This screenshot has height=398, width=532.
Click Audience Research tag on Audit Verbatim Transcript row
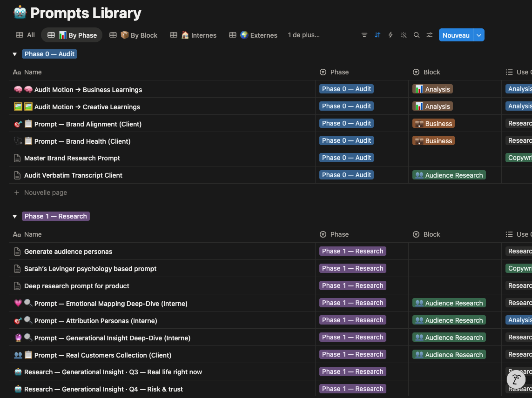coord(449,175)
